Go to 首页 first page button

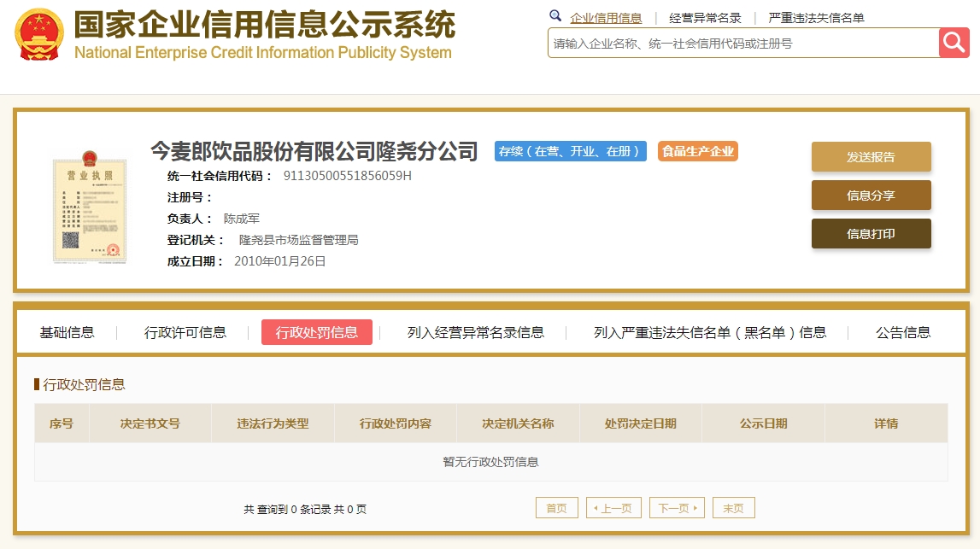coord(557,508)
